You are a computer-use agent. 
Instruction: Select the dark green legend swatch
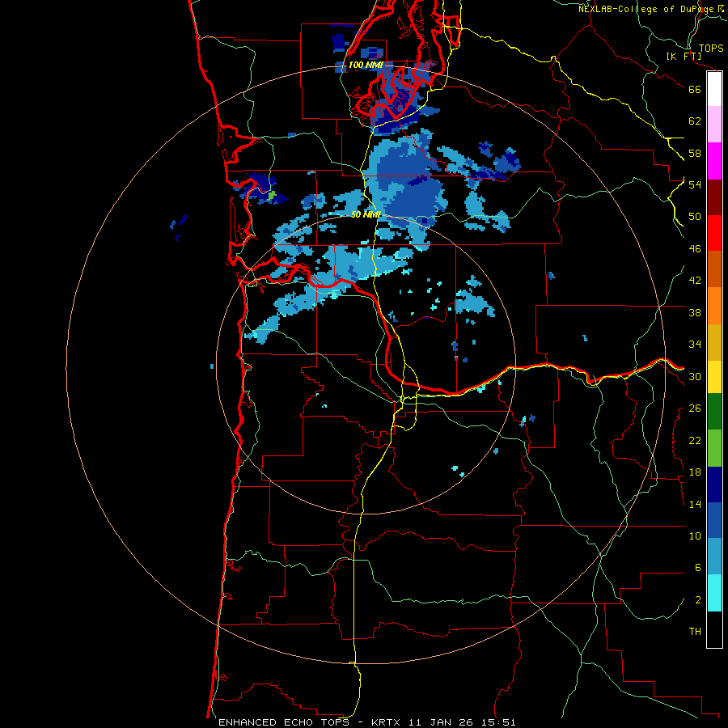(714, 412)
